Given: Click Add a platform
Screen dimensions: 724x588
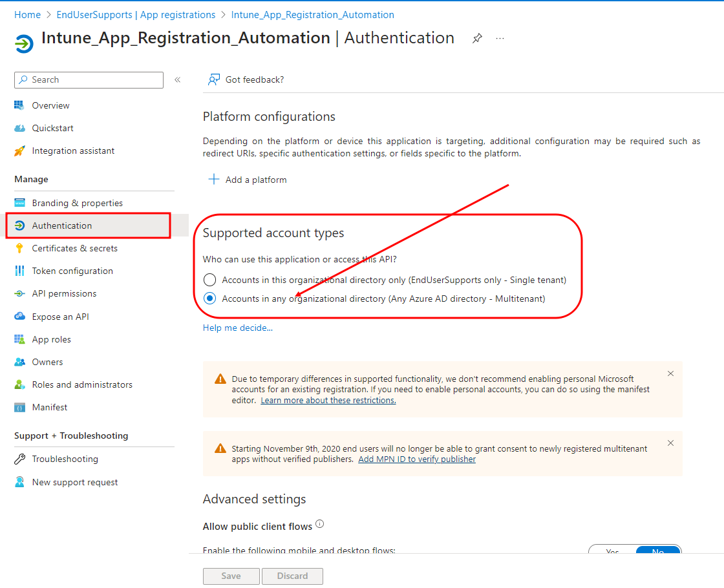Looking at the screenshot, I should (x=248, y=180).
